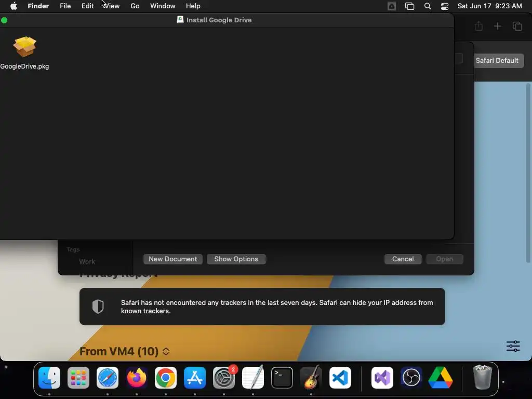Click the Safari Default button
Viewport: 532px width, 399px height.
pyautogui.click(x=499, y=61)
